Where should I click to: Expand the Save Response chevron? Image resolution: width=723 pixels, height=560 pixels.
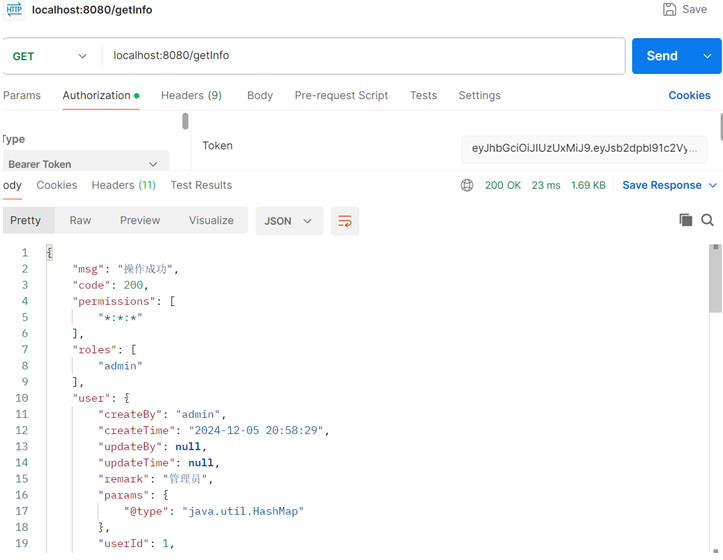coord(712,185)
